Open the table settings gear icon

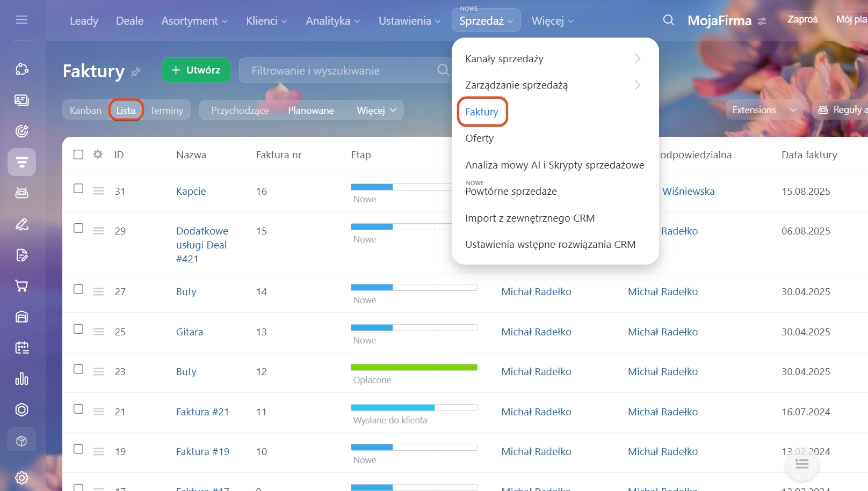[98, 155]
